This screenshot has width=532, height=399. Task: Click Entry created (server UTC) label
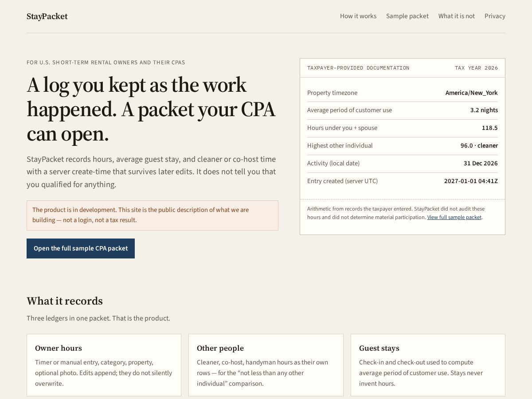click(343, 181)
